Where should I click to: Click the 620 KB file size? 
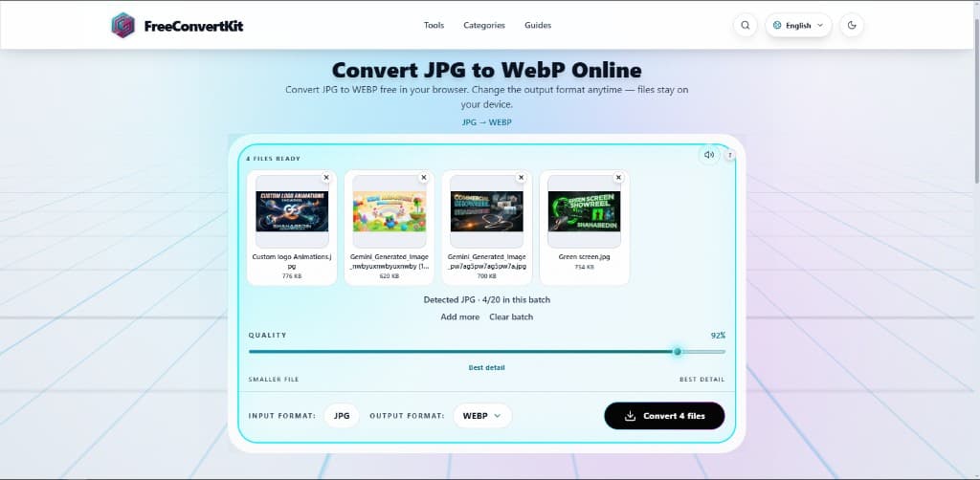click(390, 276)
